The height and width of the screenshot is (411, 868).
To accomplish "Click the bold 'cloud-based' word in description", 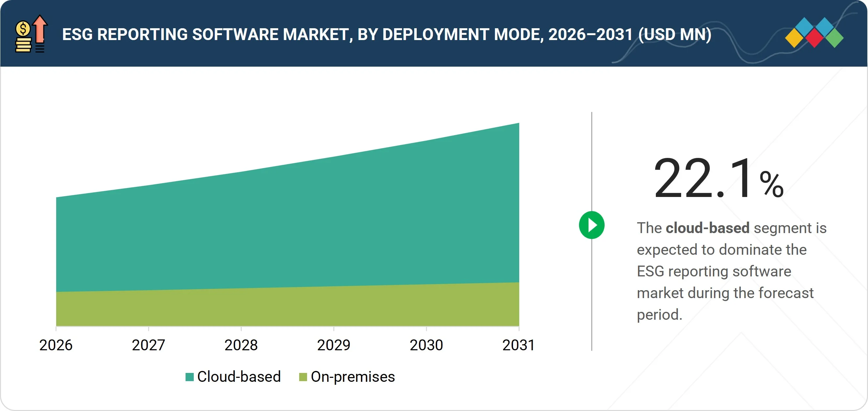I will click(708, 228).
